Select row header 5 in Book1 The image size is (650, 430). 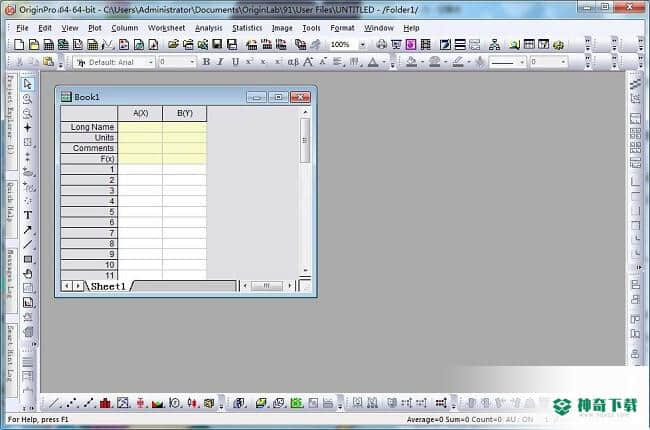pos(89,212)
